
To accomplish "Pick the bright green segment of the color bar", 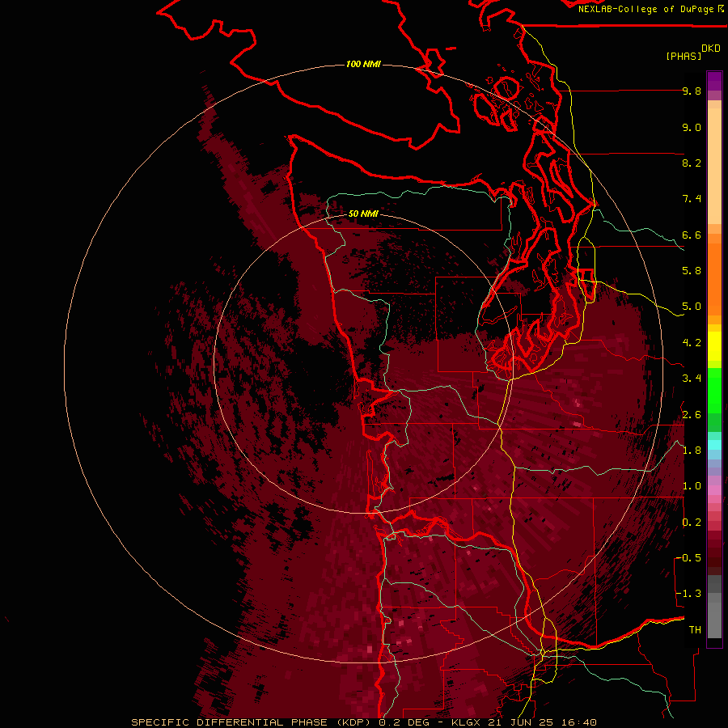I will pyautogui.click(x=714, y=391).
